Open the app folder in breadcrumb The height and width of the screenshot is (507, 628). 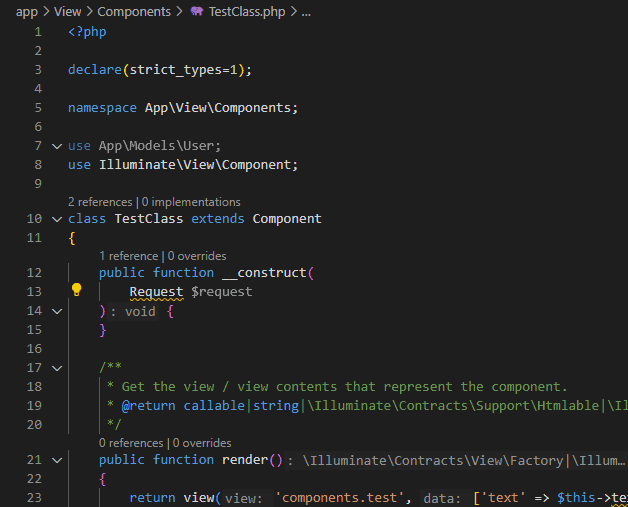pos(27,12)
